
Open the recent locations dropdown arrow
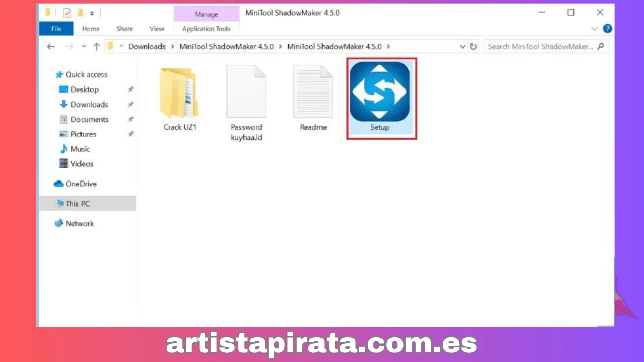[x=84, y=46]
